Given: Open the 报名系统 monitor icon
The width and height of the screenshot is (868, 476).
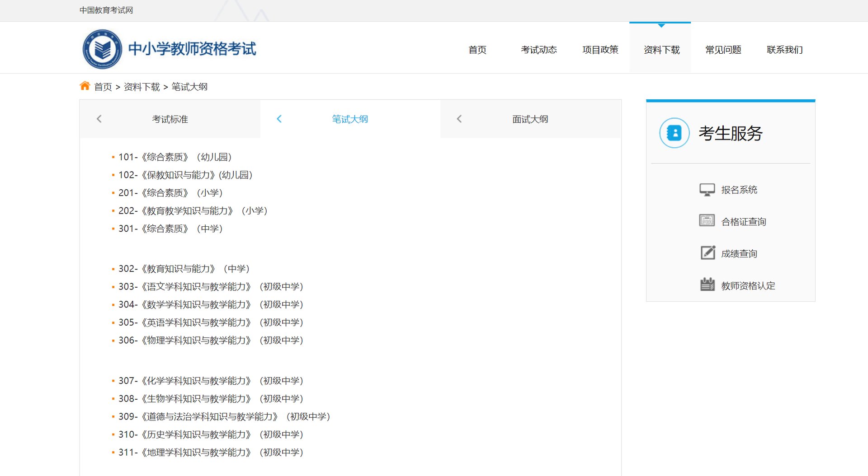Looking at the screenshot, I should [x=707, y=189].
